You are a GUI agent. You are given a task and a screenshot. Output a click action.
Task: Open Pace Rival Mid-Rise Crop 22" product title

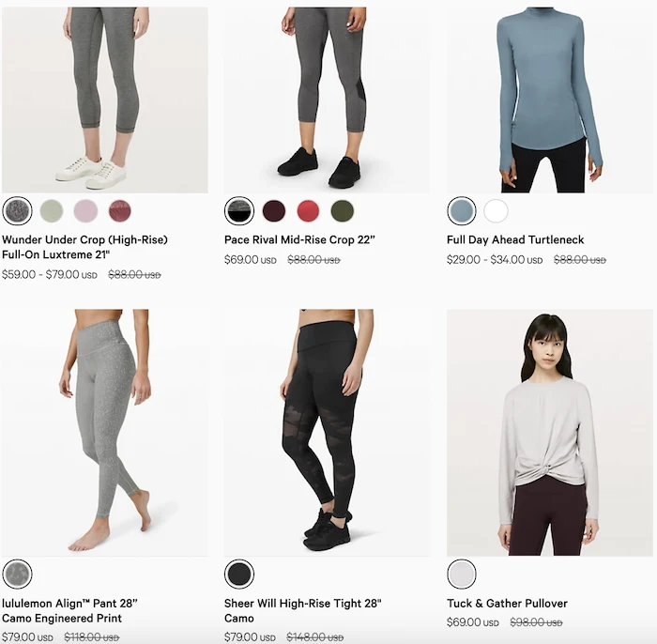(299, 240)
